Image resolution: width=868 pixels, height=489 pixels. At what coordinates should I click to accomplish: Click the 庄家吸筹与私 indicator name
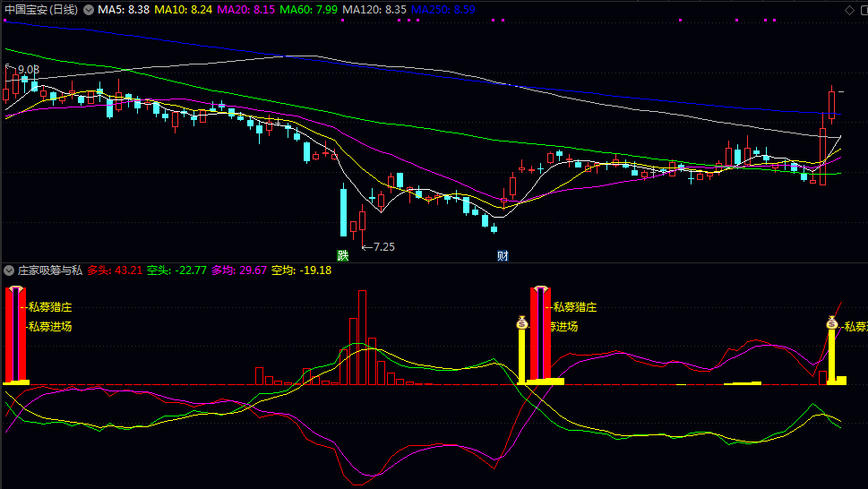pos(50,270)
